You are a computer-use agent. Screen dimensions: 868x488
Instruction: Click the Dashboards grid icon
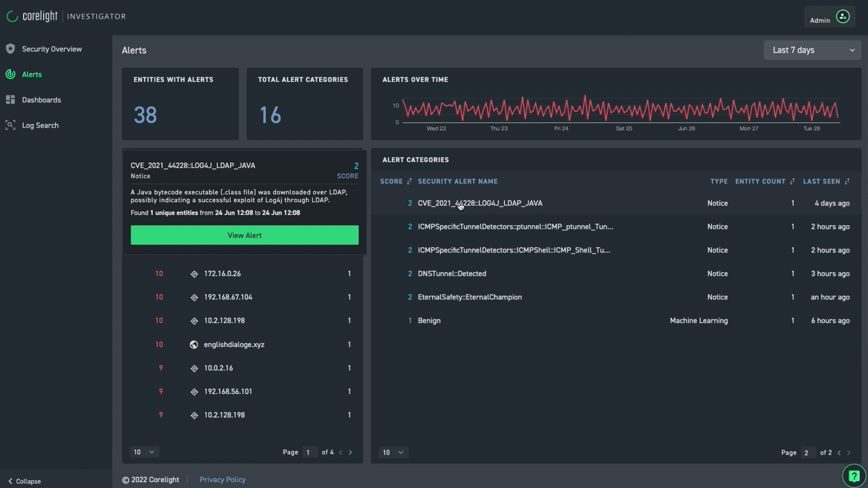[10, 100]
